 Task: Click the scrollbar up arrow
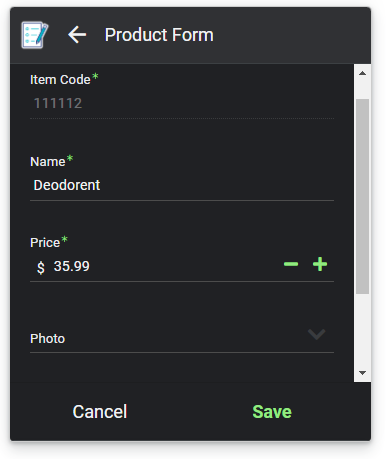362,73
